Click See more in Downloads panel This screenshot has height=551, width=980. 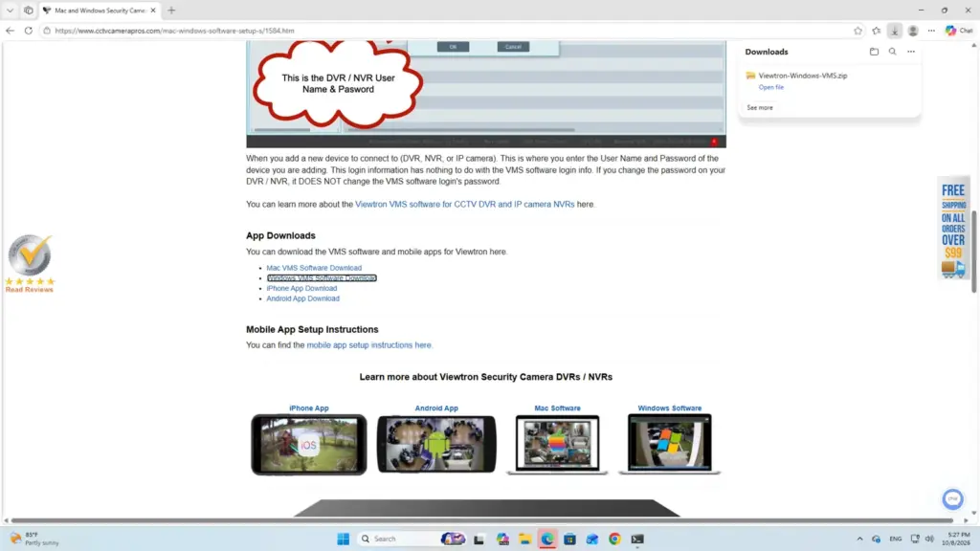coord(759,107)
